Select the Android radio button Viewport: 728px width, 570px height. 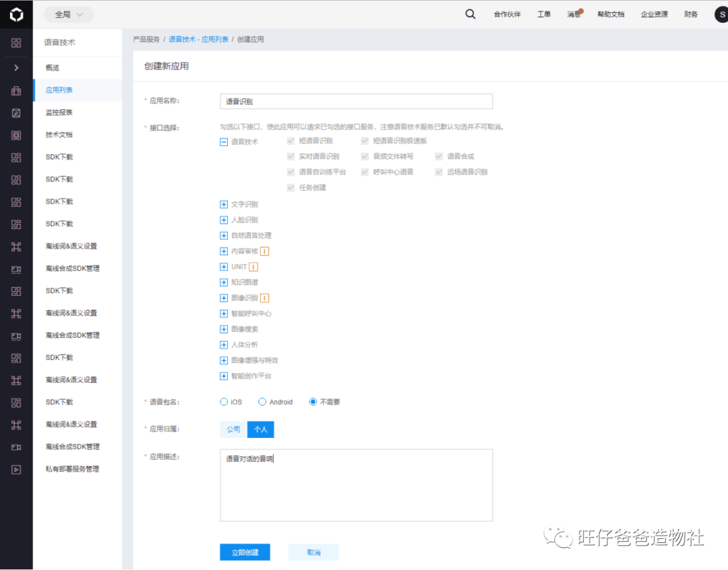[262, 402]
